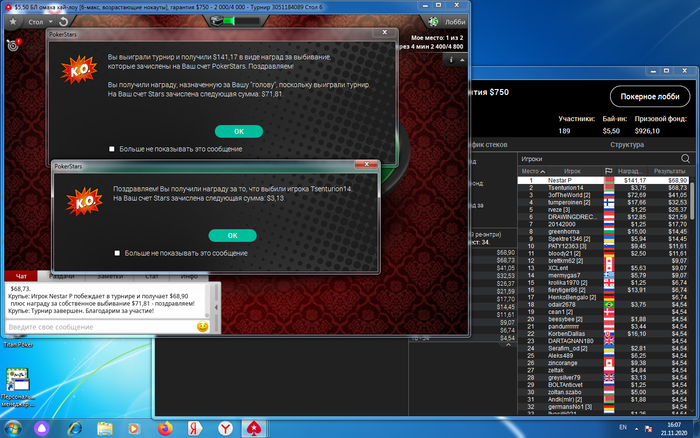The height and width of the screenshot is (438, 700).
Task: Open the Yandex 'Я' taskbar shortcut
Action: point(195,429)
